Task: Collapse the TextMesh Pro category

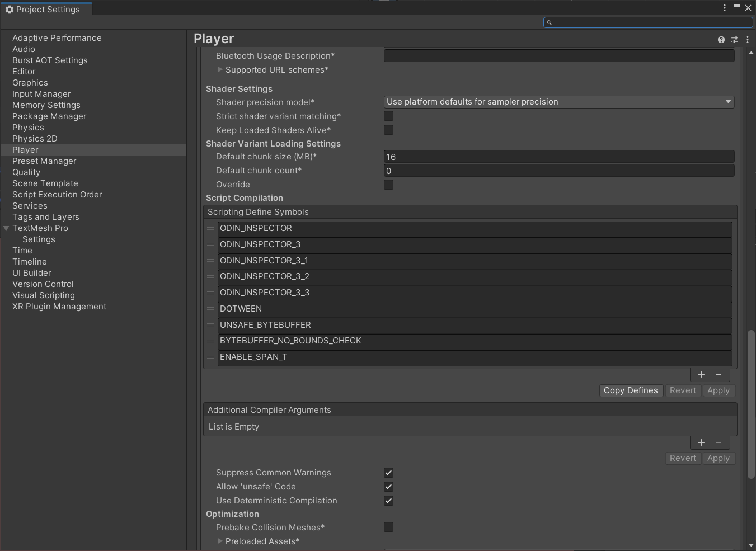Action: (x=6, y=228)
